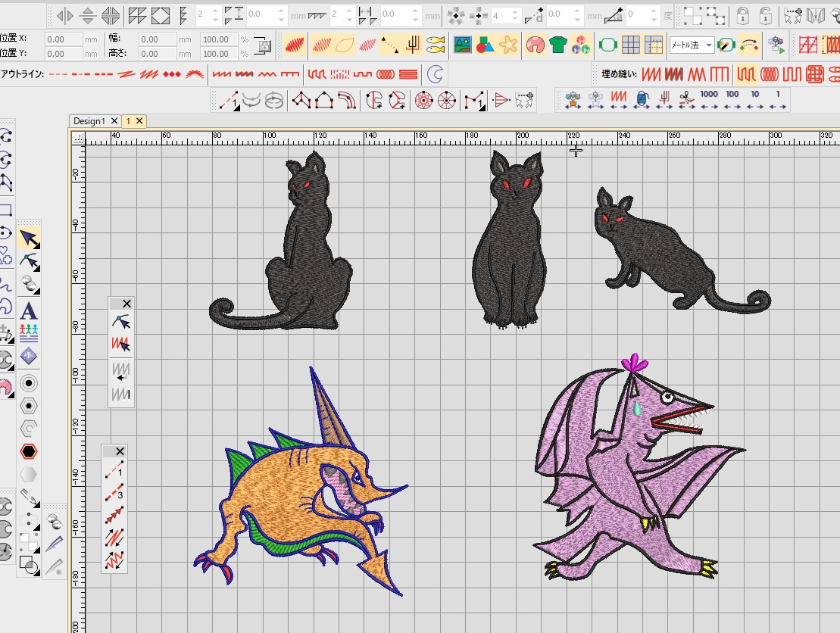Select the diamond motif outline stitch
840x633 pixels.
(172, 74)
